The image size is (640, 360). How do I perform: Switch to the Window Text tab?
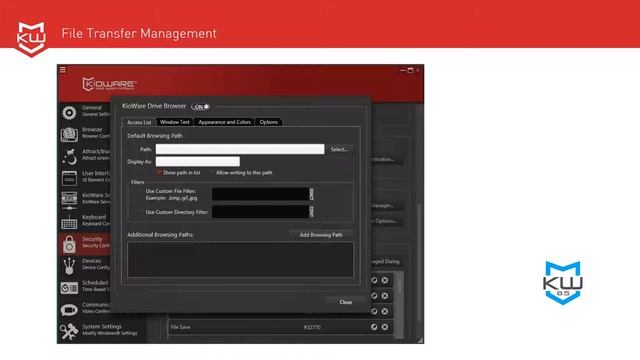(175, 122)
